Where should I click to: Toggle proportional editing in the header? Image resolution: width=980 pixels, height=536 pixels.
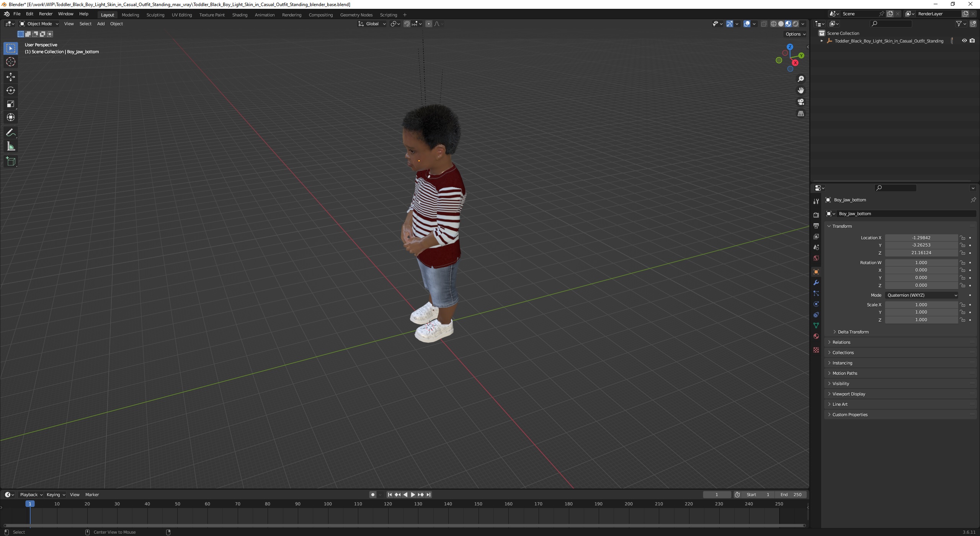(429, 24)
